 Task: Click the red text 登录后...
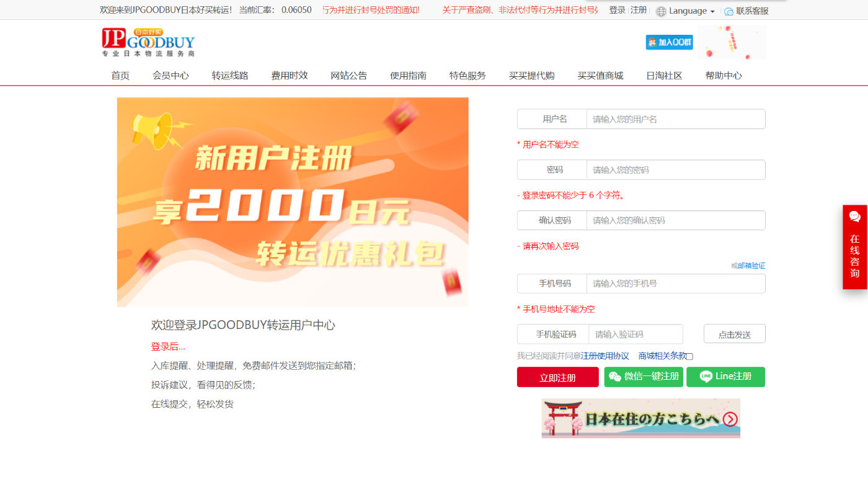[168, 347]
